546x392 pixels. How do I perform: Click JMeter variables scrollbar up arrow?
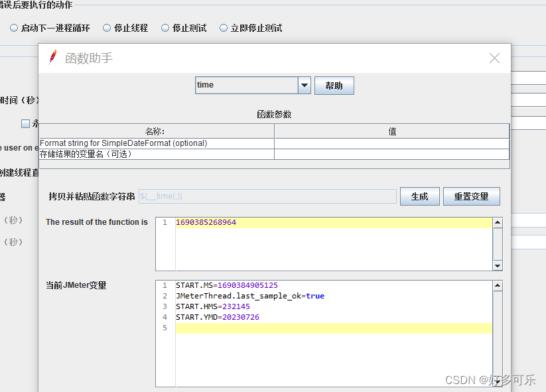point(498,286)
